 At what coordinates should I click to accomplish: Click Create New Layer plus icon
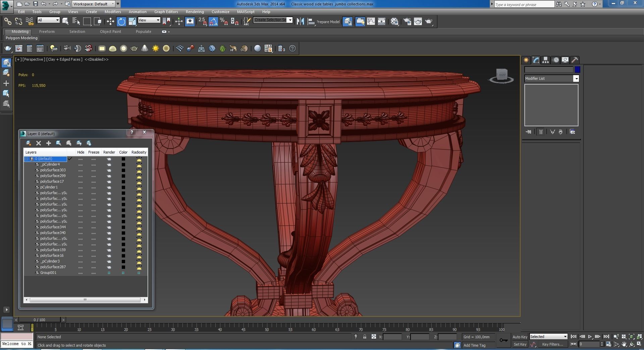49,143
